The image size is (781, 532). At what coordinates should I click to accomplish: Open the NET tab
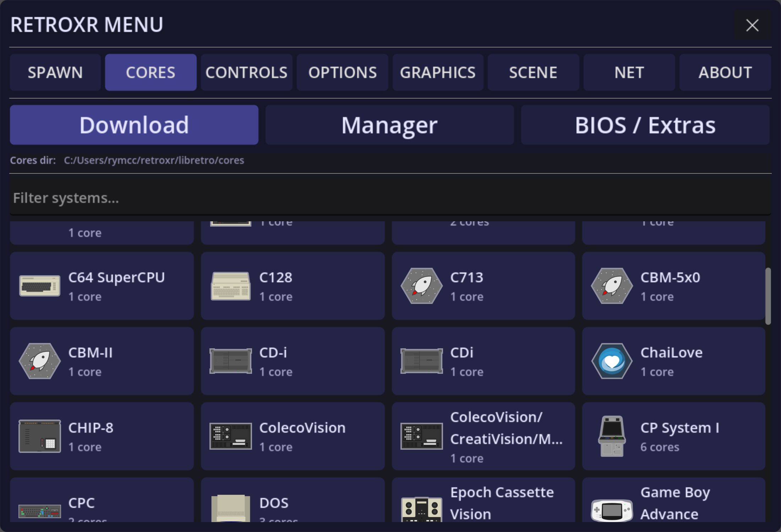pyautogui.click(x=629, y=72)
